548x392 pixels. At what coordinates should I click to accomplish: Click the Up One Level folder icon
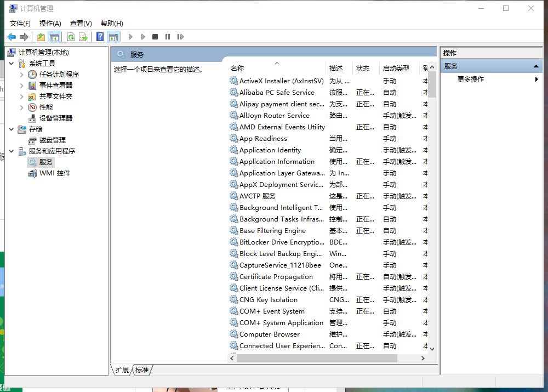pos(41,37)
